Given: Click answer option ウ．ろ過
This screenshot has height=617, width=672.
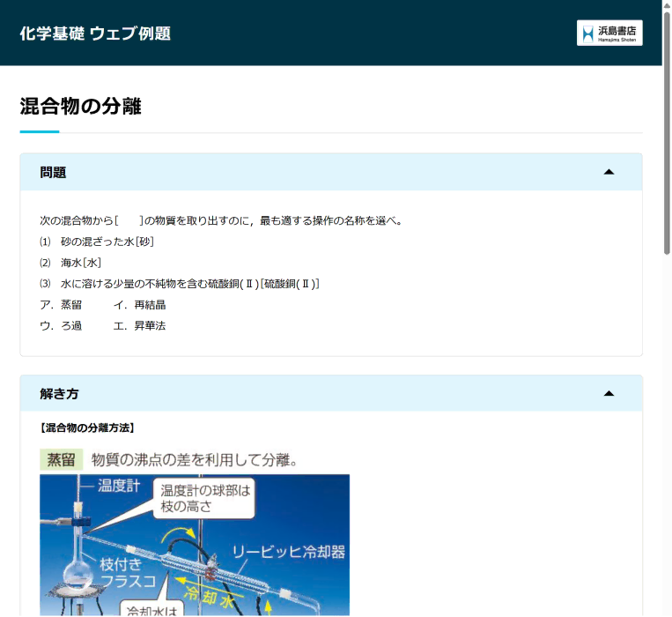Looking at the screenshot, I should click(x=61, y=326).
